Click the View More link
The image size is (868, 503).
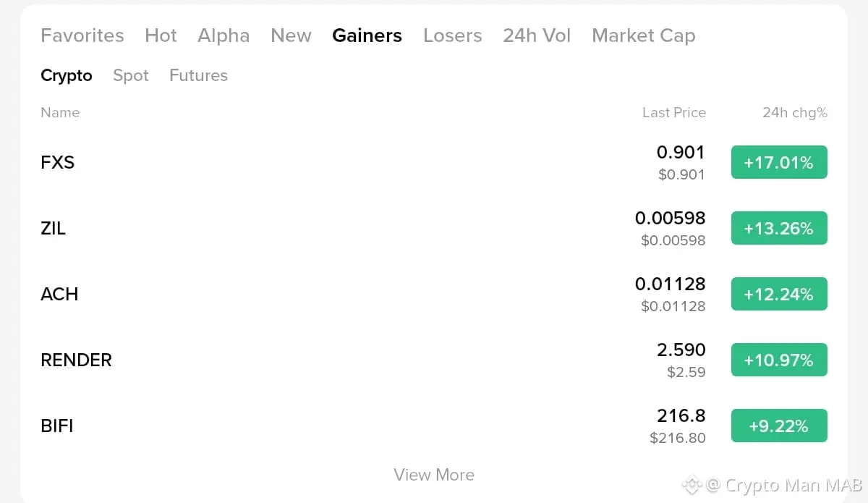click(434, 475)
